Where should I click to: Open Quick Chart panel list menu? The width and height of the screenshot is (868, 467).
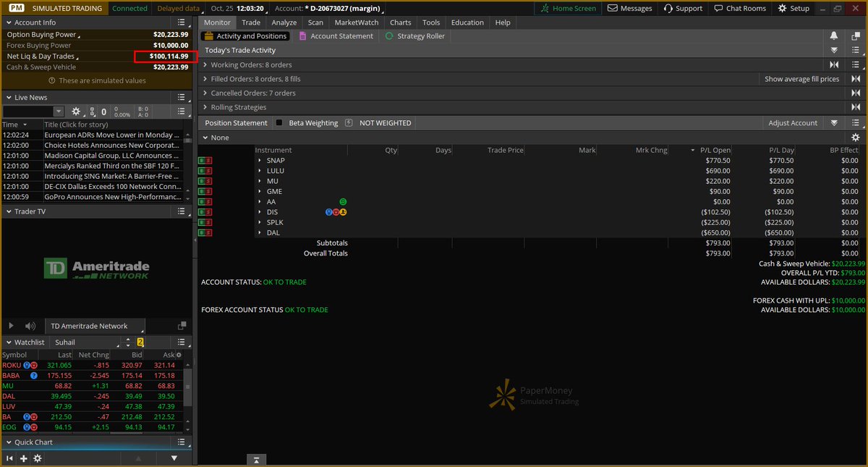[x=182, y=442]
